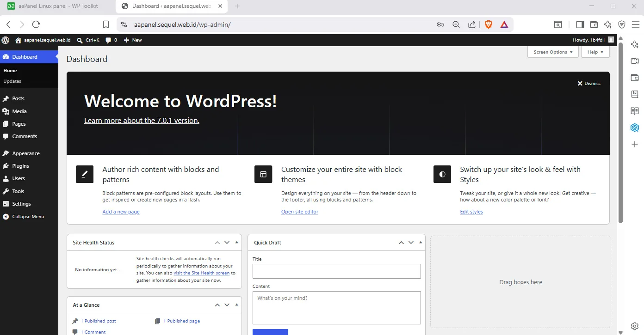Click the zoom magnifier icon in address bar
This screenshot has height=335, width=644.
click(x=456, y=24)
